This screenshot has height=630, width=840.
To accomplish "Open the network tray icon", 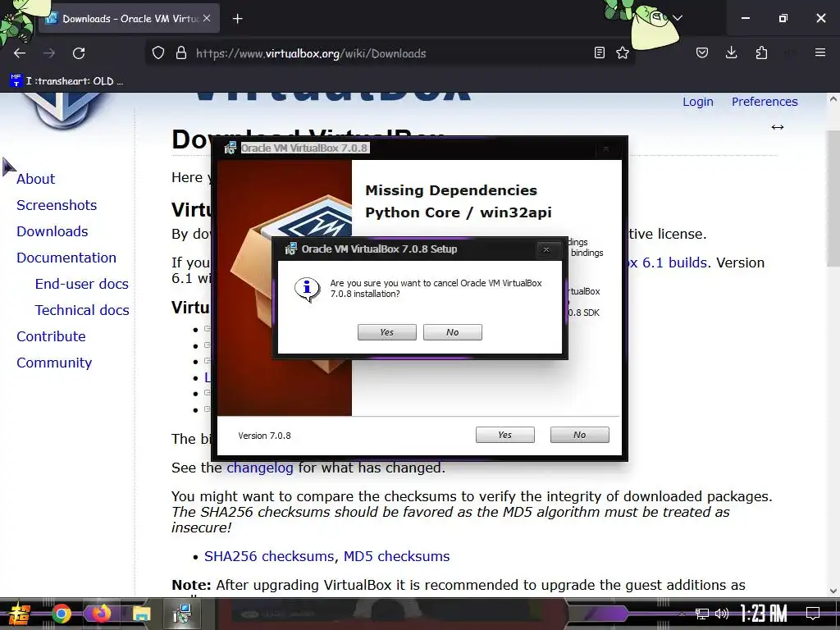I will click(x=702, y=614).
